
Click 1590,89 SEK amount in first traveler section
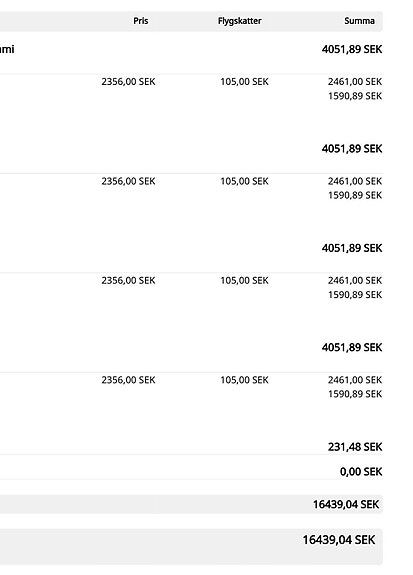point(355,96)
